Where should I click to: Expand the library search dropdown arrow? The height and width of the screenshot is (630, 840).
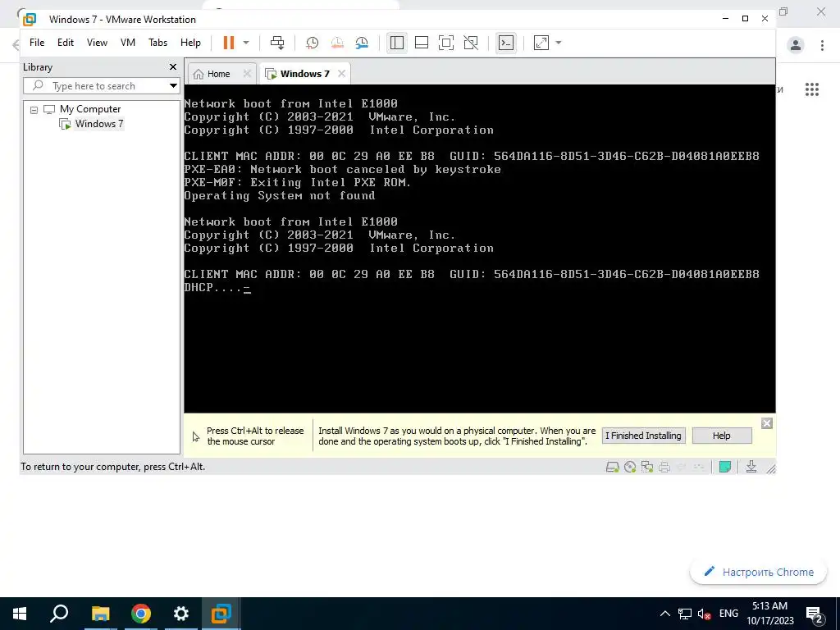point(173,85)
